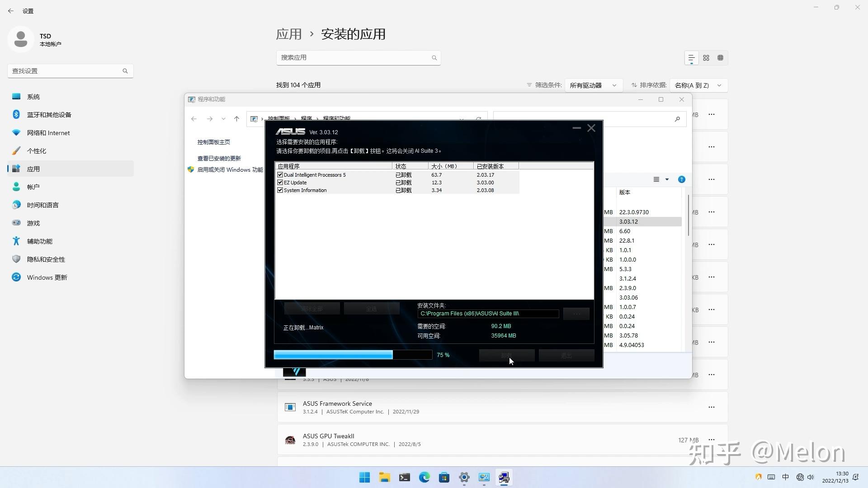Screen dimensions: 868x488
Task: Toggle the System Information checkbox
Action: (280, 190)
